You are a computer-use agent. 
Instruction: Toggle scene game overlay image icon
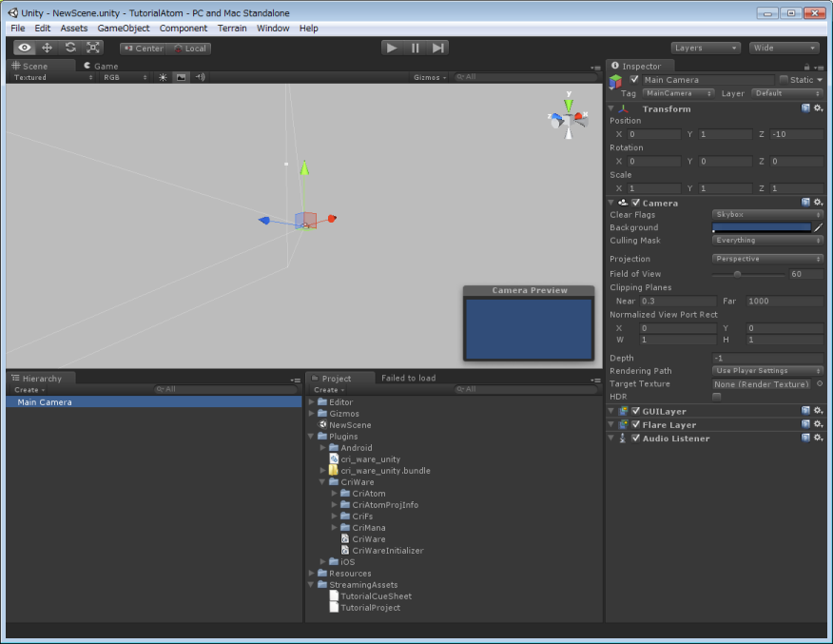pos(182,78)
